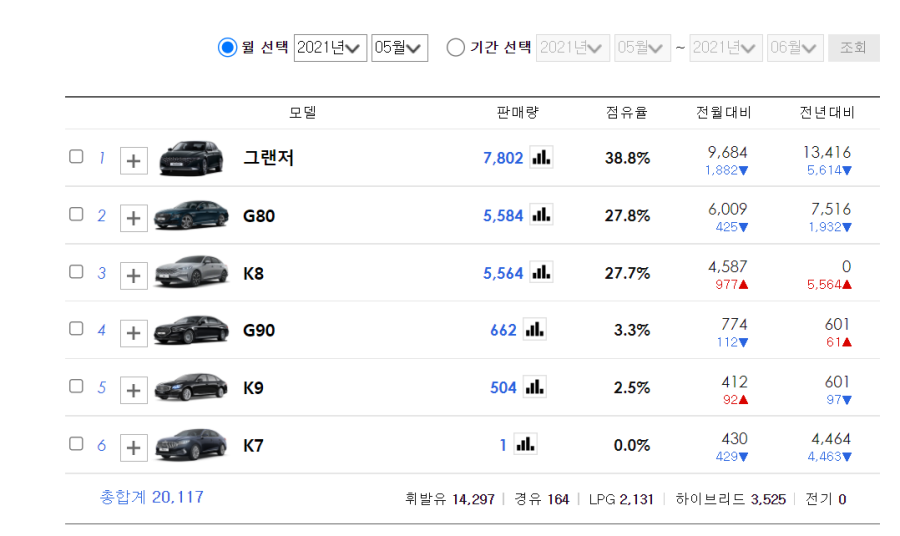Click the G80 car thumbnail
The image size is (900, 536).
[x=191, y=215]
